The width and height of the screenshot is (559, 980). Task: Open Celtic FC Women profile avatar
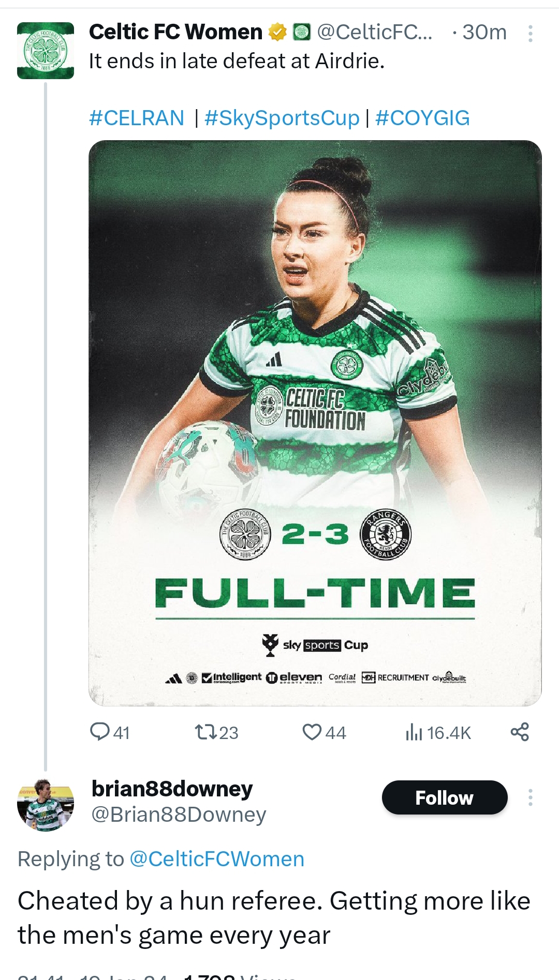(46, 51)
